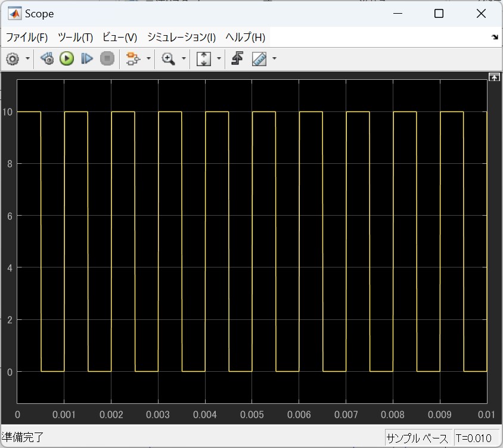Click the Step Back button
This screenshot has width=503, height=448.
coord(47,58)
